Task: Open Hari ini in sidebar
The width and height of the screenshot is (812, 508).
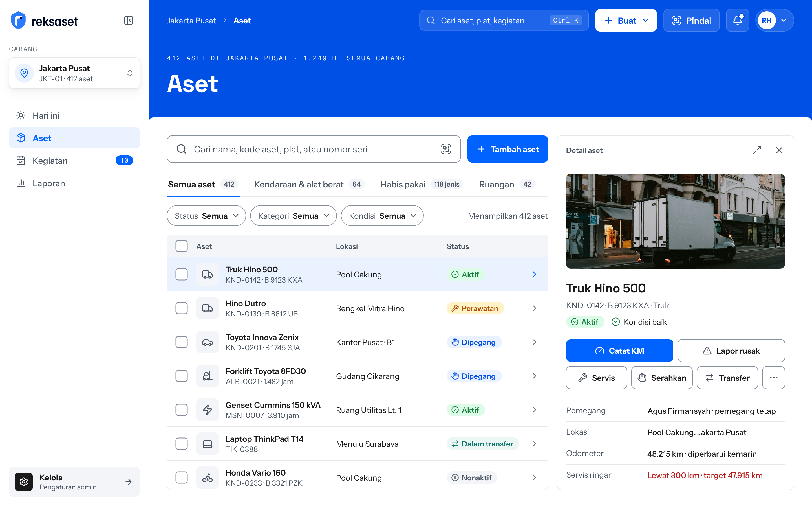Action: coord(74,116)
